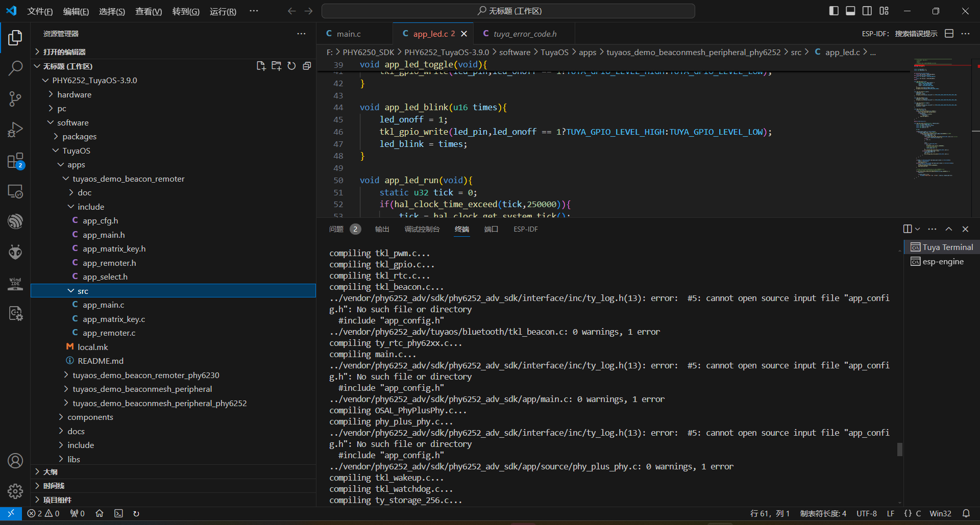
Task: Open Extensions view with badge 2
Action: 15,161
